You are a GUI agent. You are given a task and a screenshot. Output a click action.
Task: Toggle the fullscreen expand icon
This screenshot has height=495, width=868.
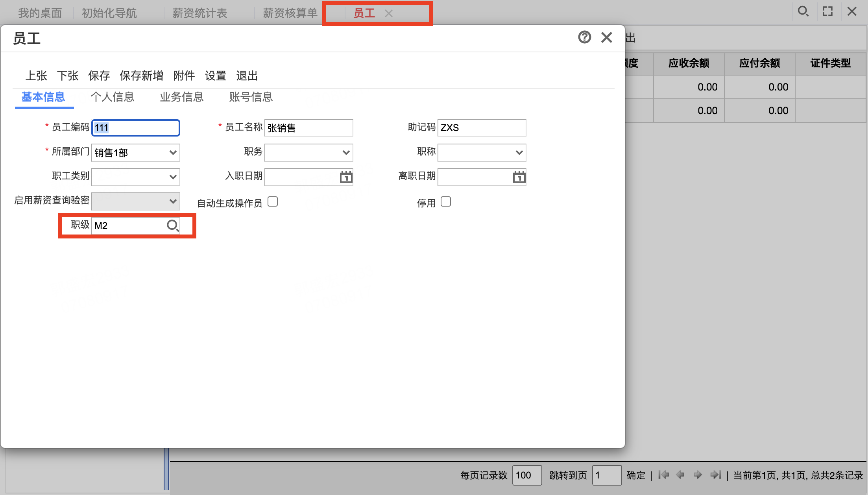point(827,11)
